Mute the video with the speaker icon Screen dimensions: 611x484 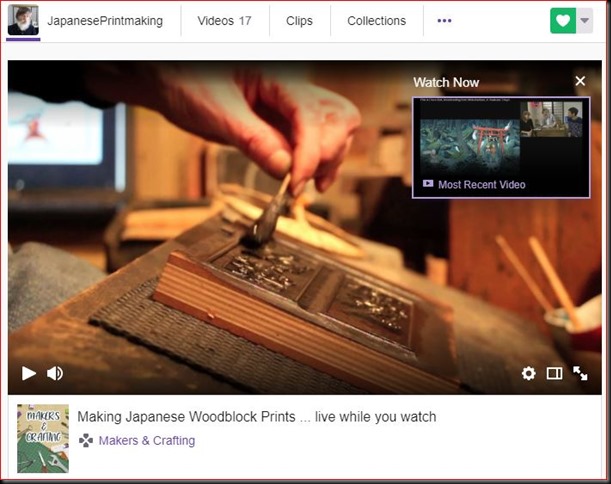(55, 373)
